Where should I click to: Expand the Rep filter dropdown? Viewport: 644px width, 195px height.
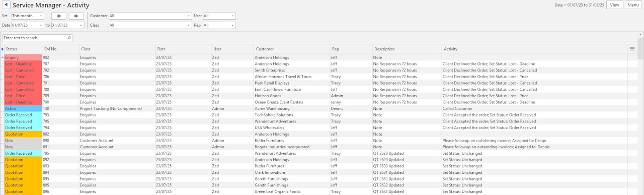pyautogui.click(x=232, y=25)
